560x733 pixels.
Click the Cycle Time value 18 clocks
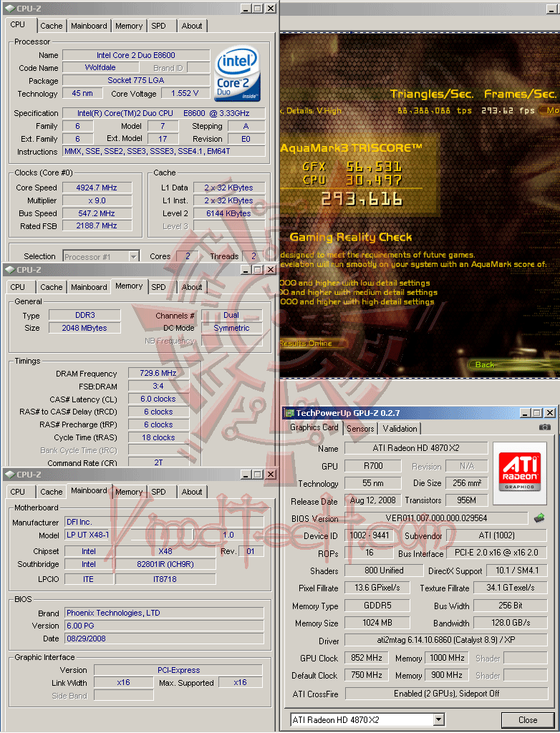[158, 437]
